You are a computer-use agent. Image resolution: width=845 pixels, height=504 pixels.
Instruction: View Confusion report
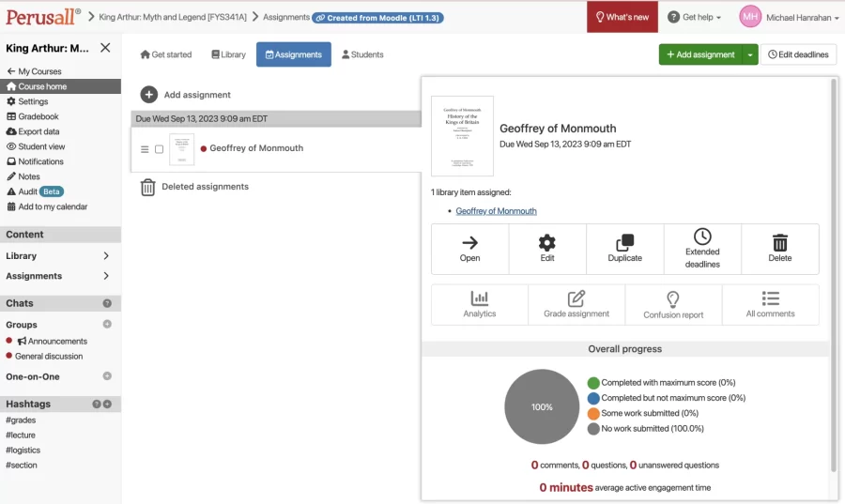pyautogui.click(x=673, y=305)
